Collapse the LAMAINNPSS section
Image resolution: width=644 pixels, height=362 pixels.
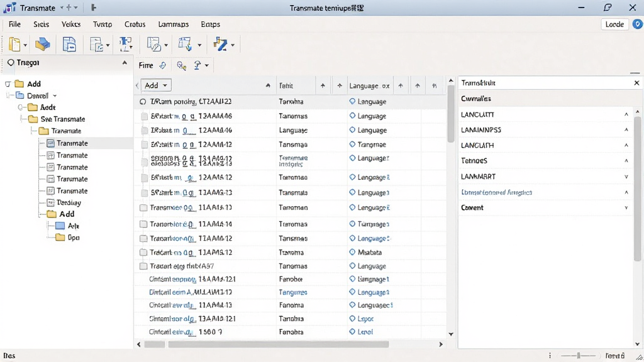pyautogui.click(x=626, y=129)
